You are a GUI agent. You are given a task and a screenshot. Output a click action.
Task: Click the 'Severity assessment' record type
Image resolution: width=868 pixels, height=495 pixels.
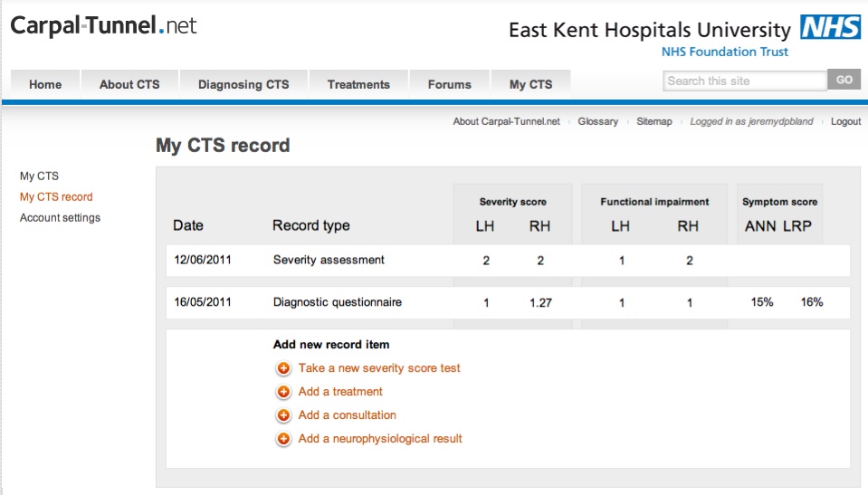click(x=329, y=261)
